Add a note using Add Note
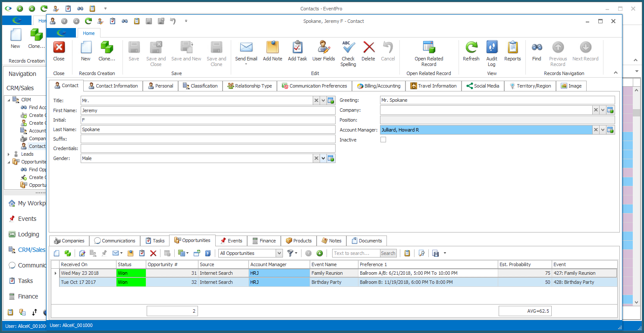This screenshot has height=333, width=644. (x=273, y=51)
